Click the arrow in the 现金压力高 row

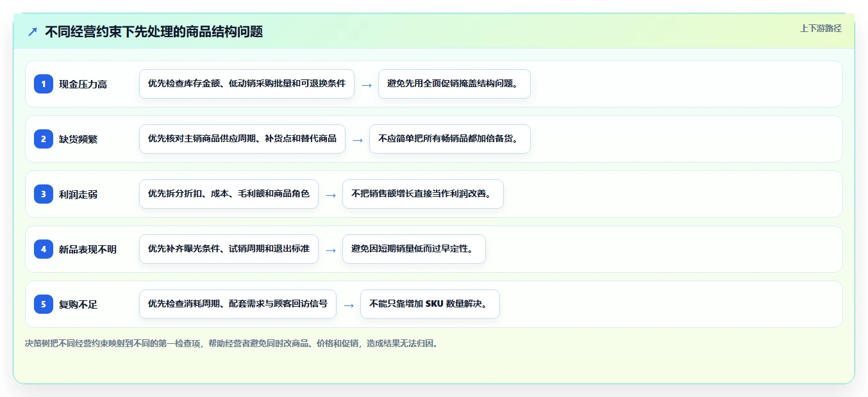(x=367, y=85)
